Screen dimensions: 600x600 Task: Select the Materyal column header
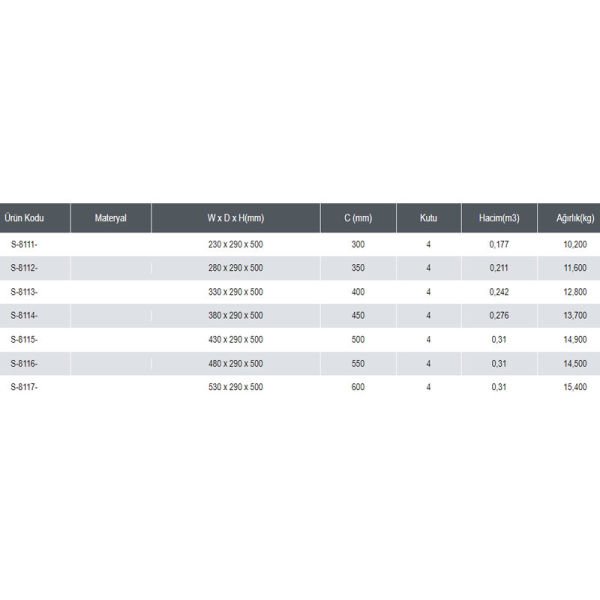tap(111, 218)
